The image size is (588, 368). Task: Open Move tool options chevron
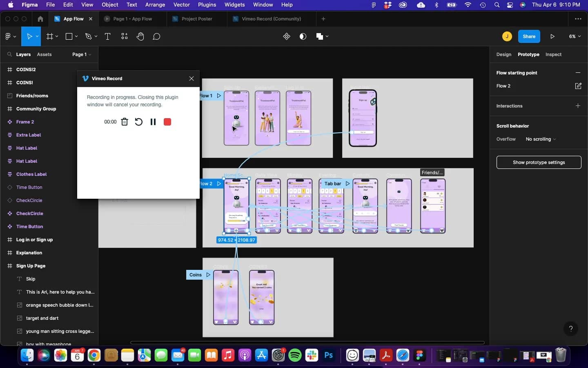[x=37, y=36]
